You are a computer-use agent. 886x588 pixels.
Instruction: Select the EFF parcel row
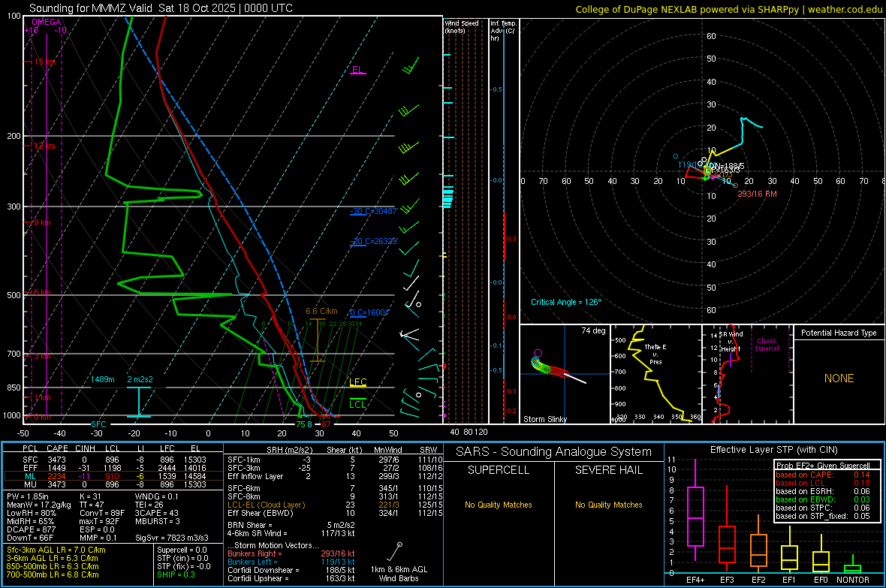(x=113, y=468)
